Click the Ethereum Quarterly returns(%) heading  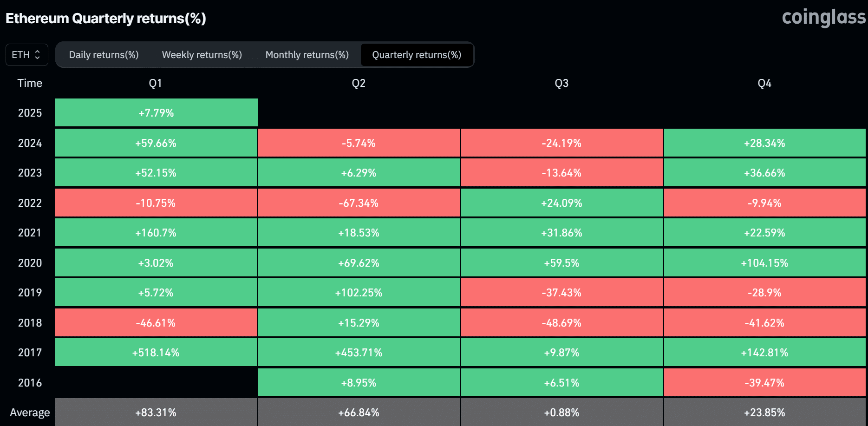pos(106,19)
